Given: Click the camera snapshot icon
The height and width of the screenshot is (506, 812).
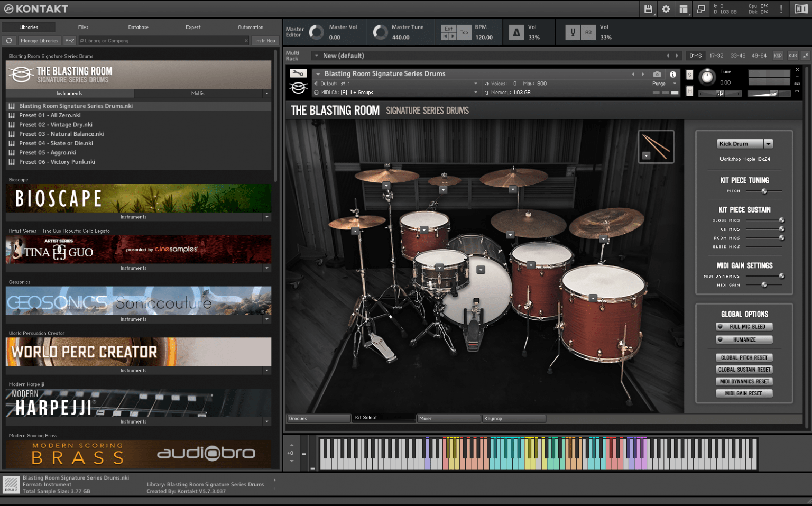Looking at the screenshot, I should [x=657, y=75].
